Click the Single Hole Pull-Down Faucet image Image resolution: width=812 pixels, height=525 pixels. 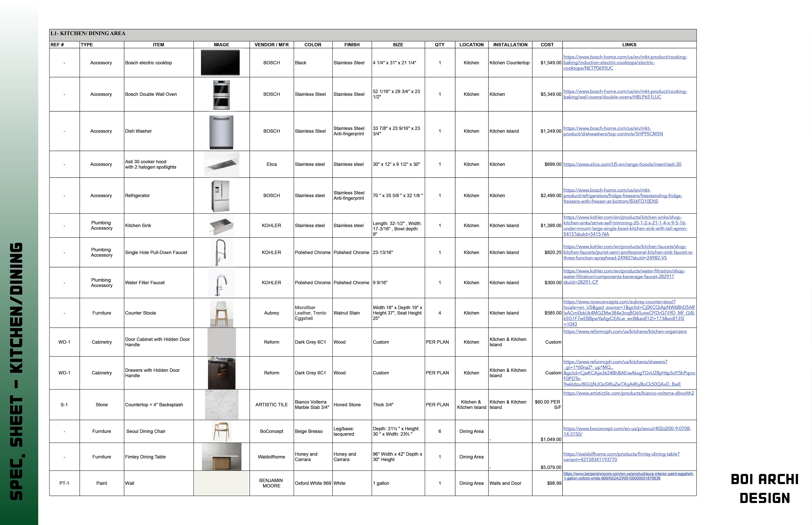click(221, 252)
